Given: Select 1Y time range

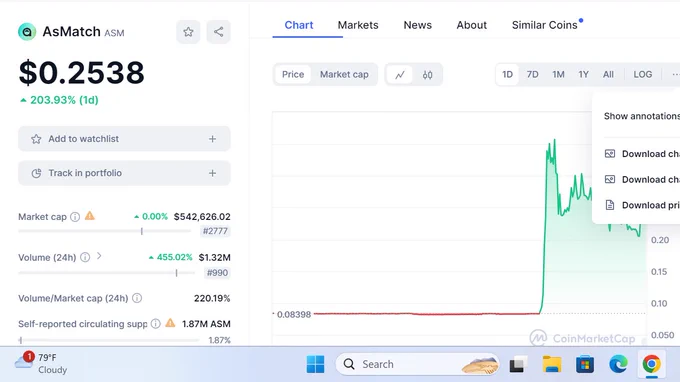Looking at the screenshot, I should [x=584, y=75].
